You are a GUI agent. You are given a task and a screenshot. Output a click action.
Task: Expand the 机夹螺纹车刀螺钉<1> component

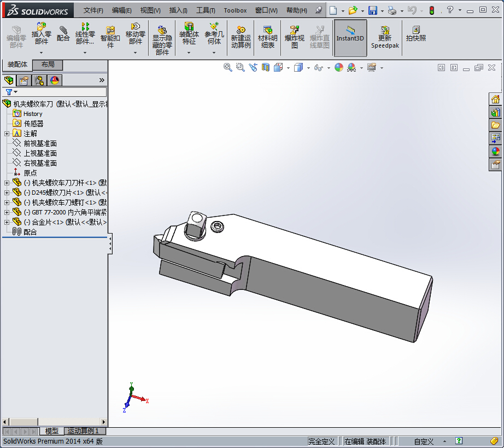coord(7,202)
